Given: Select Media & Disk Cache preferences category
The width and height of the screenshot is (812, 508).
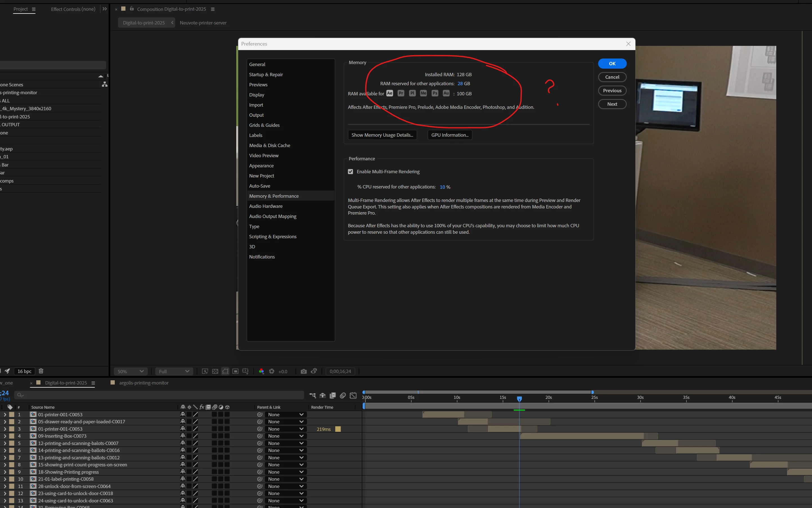Looking at the screenshot, I should click(269, 145).
